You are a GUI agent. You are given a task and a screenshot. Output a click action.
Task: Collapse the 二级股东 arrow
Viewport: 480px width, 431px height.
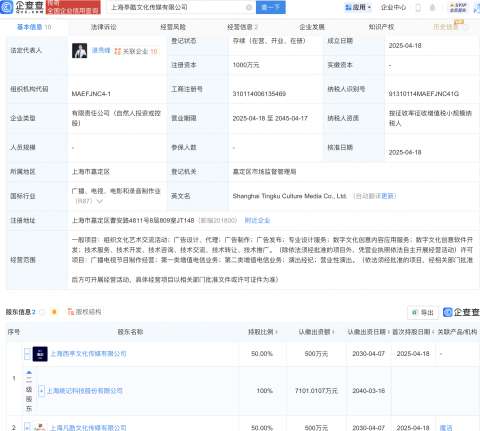pyautogui.click(x=29, y=372)
